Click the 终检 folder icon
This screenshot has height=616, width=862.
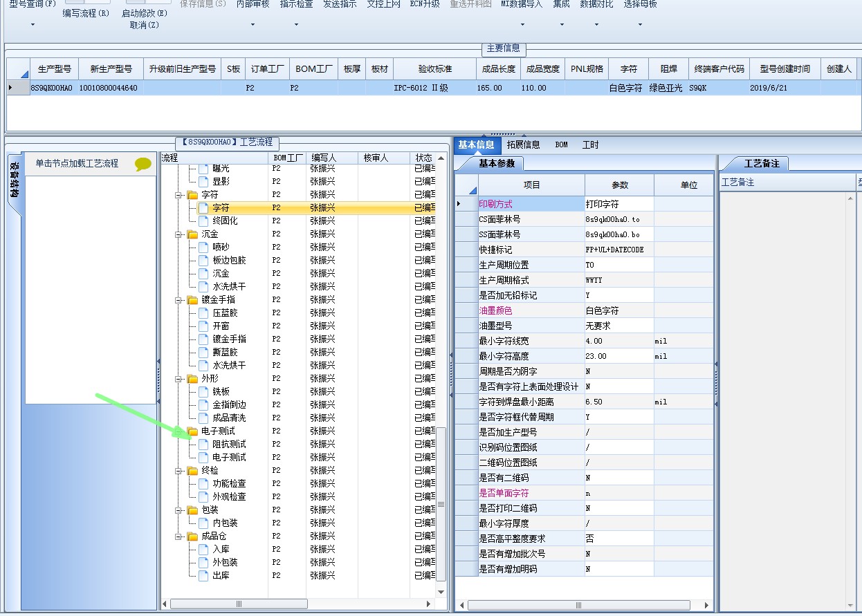(x=192, y=470)
